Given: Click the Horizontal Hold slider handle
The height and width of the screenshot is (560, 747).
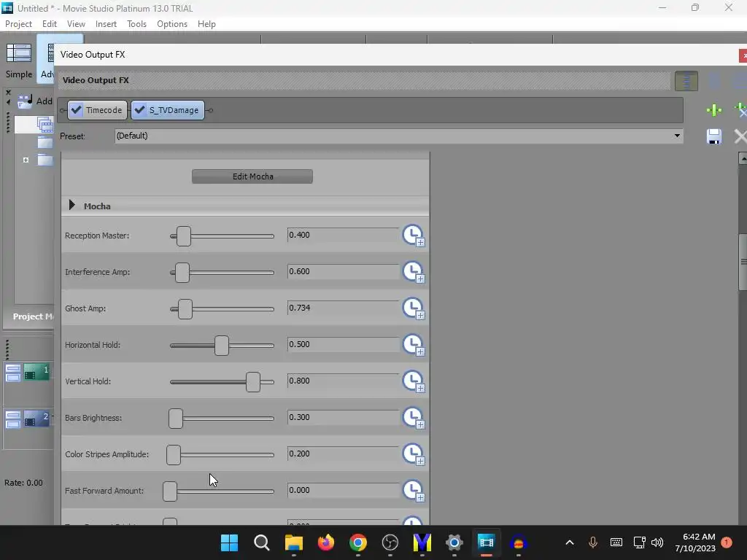Looking at the screenshot, I should pyautogui.click(x=222, y=345).
